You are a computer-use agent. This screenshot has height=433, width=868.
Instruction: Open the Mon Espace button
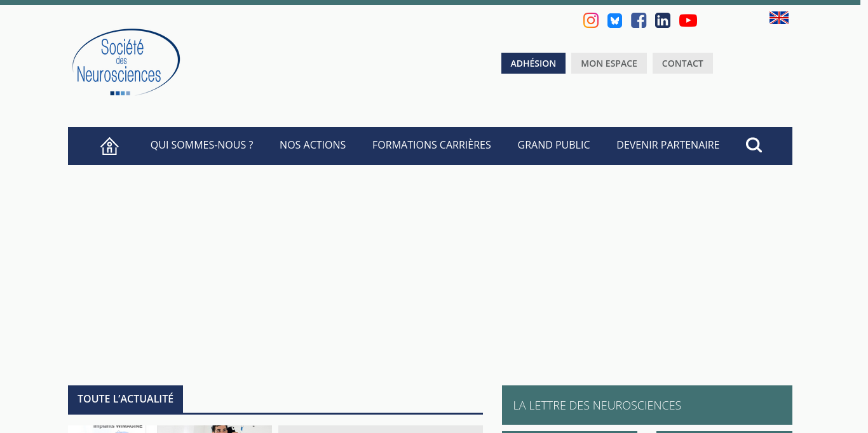[609, 63]
